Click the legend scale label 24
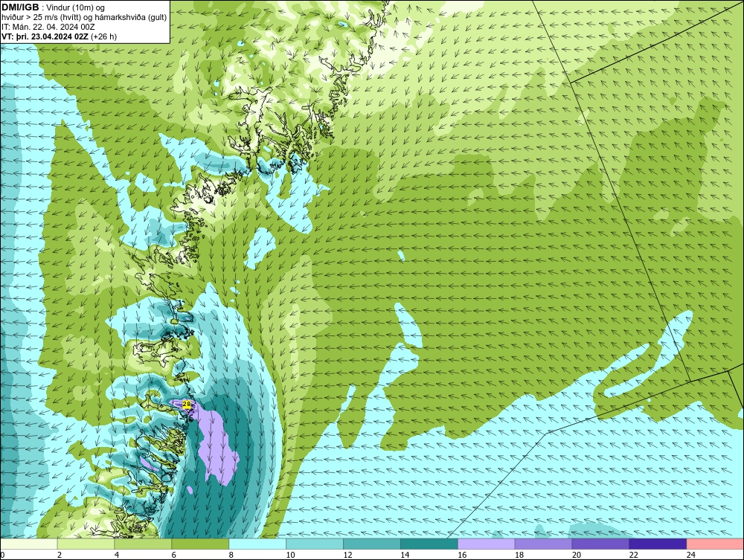The height and width of the screenshot is (560, 744). 691,555
